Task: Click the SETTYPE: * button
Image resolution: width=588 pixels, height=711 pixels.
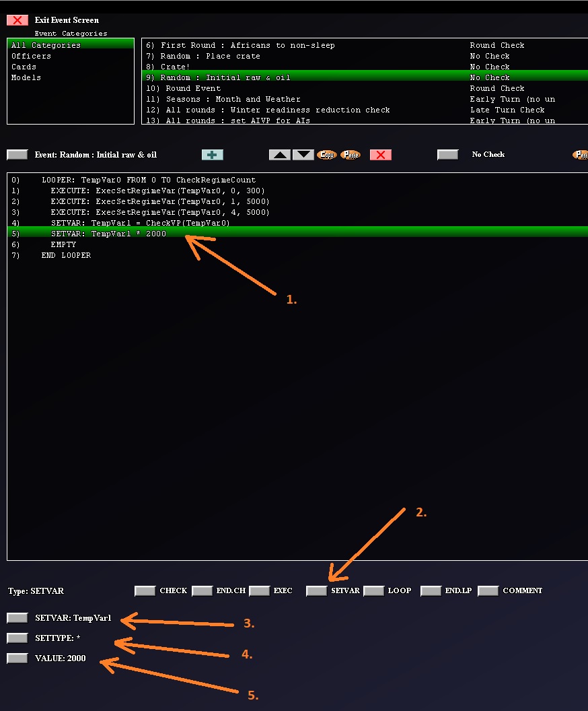Action: pos(17,638)
